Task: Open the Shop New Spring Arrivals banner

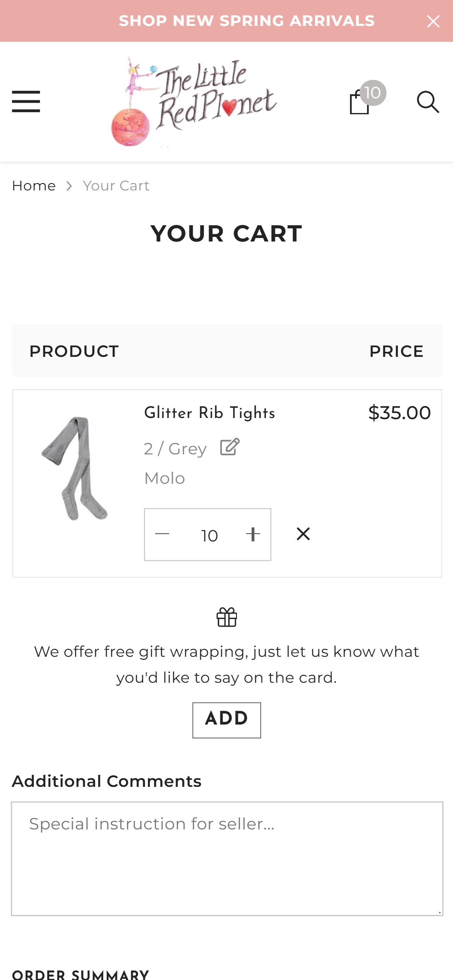Action: pos(247,21)
